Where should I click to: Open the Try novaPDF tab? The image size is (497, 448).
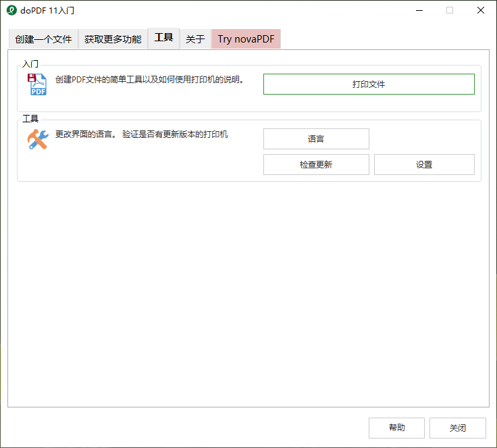(x=246, y=39)
